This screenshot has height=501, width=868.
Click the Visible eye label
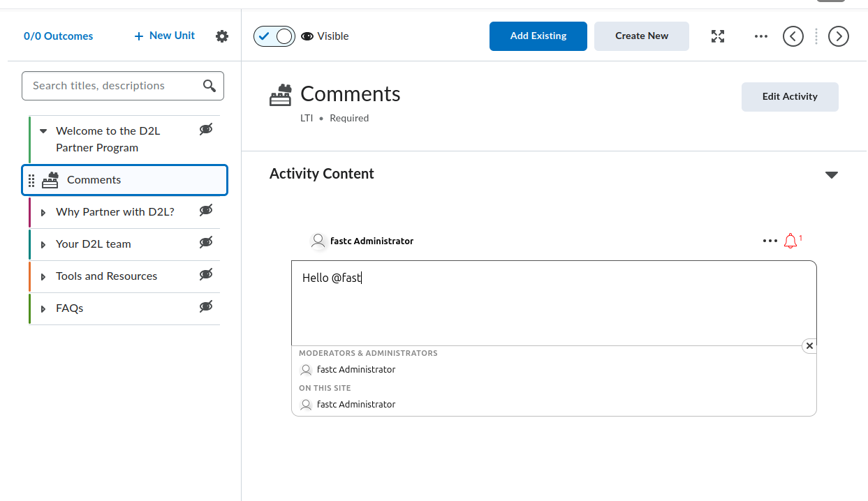coord(325,36)
